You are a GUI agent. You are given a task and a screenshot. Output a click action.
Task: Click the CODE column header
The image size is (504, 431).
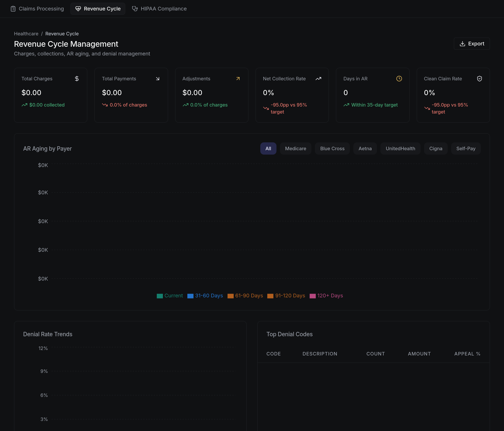click(x=274, y=354)
